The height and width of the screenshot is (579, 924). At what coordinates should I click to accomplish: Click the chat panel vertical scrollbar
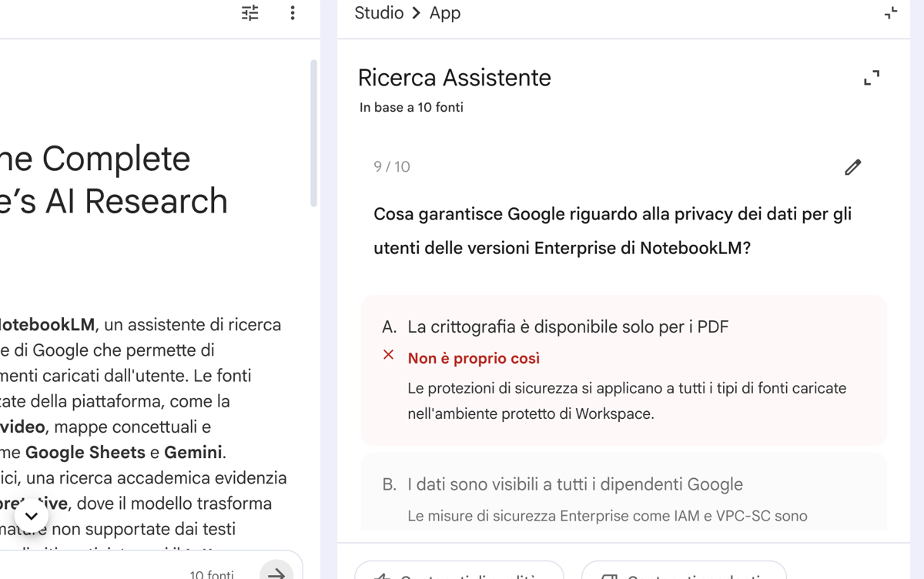point(313,132)
